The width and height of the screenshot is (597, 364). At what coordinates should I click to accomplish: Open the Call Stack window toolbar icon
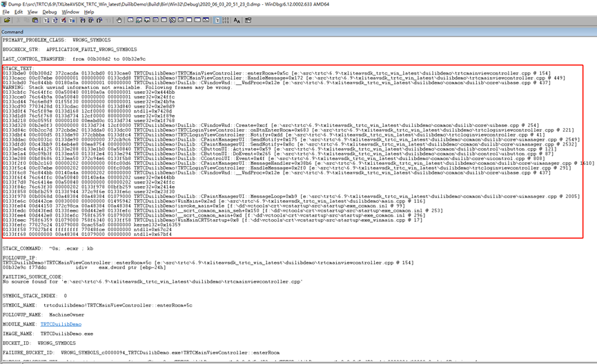172,20
